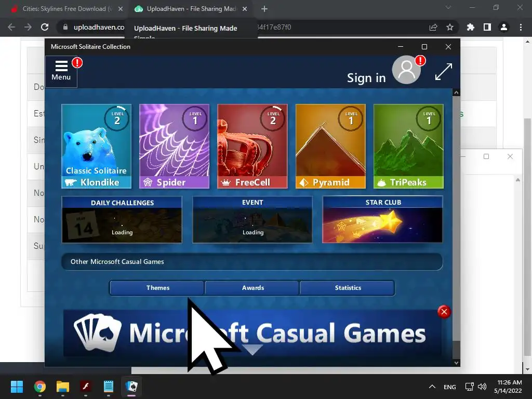This screenshot has height=399, width=532.
Task: Open the Flash app in taskbar
Action: [x=86, y=387]
